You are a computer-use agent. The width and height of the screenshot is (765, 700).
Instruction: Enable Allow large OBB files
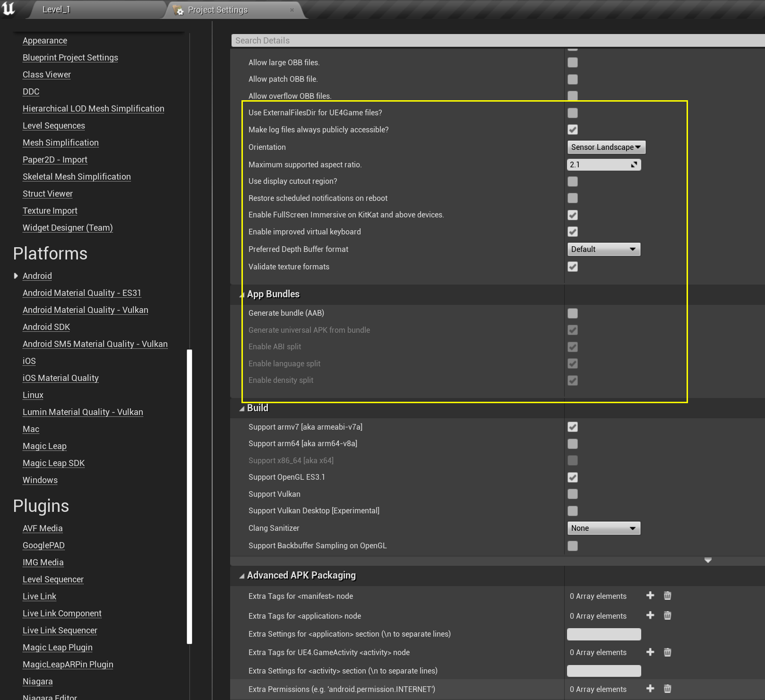(x=573, y=62)
